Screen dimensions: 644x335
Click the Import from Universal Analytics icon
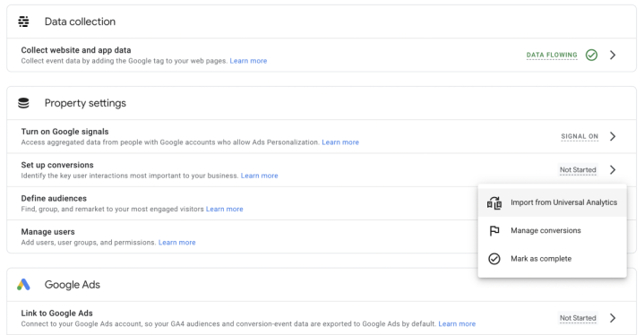click(494, 202)
